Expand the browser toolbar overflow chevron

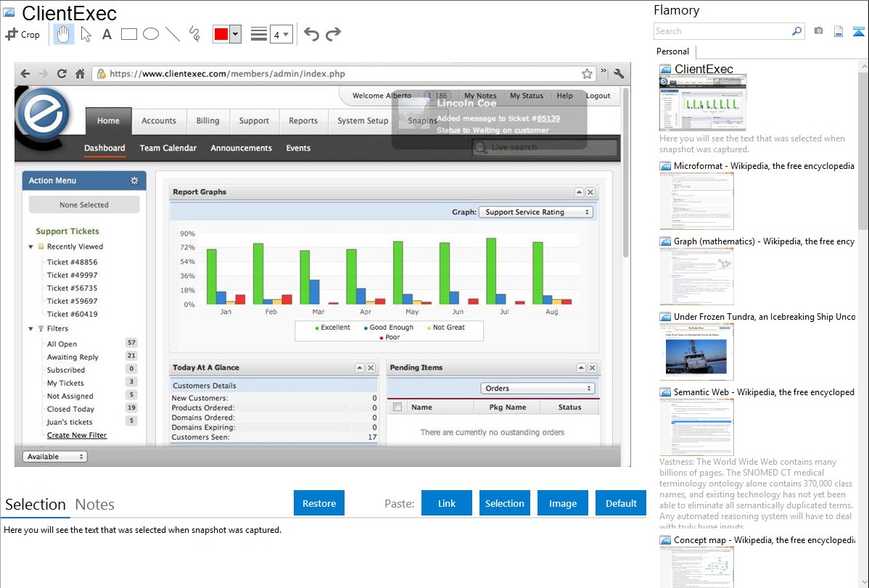(x=604, y=72)
